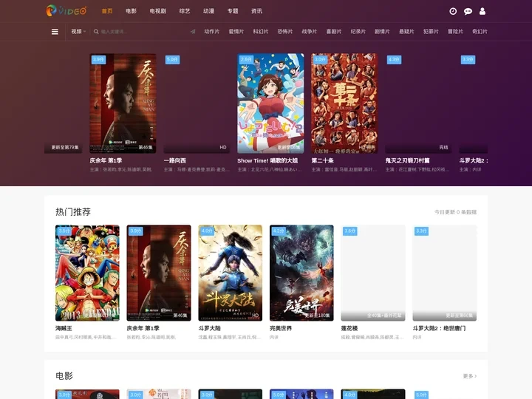Screen dimensions: 532x399
Task: Open the 专题 menu item
Action: (233, 11)
